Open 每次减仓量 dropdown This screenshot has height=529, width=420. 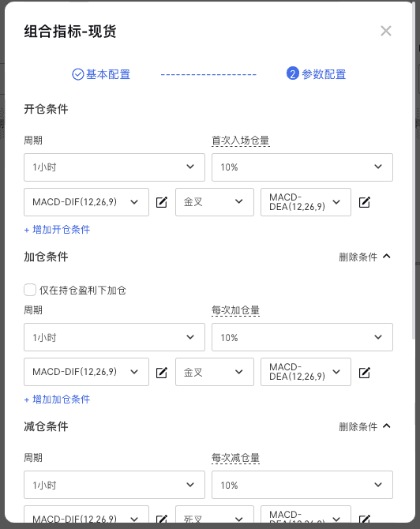point(302,485)
